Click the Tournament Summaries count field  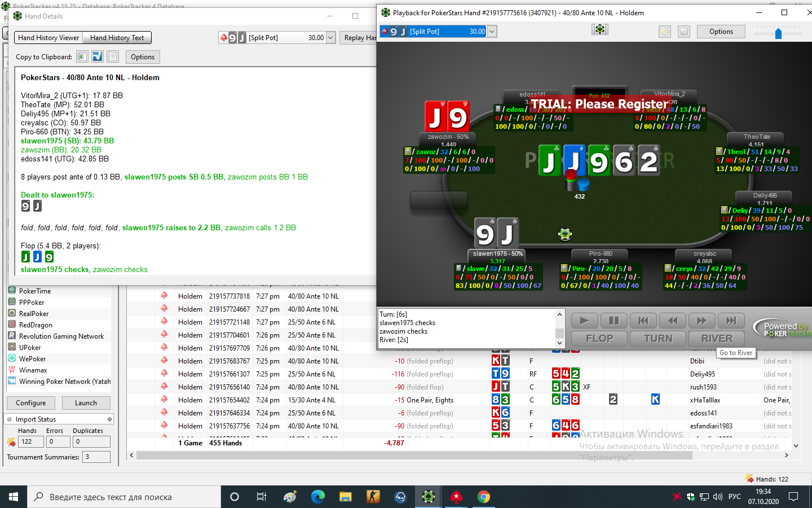pos(96,457)
